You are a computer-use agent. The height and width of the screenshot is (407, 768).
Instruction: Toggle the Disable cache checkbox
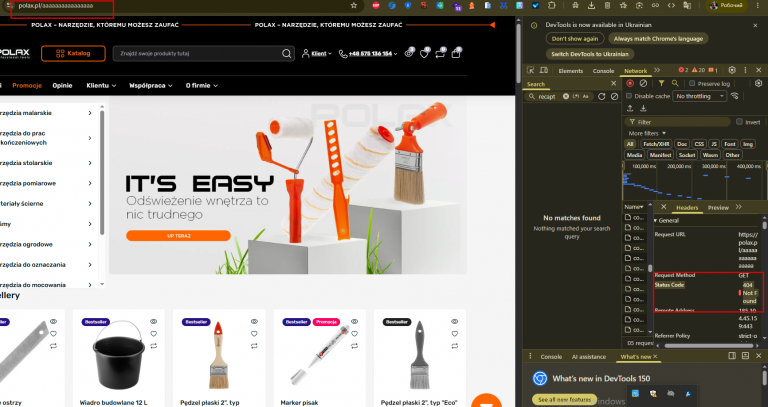pos(629,96)
